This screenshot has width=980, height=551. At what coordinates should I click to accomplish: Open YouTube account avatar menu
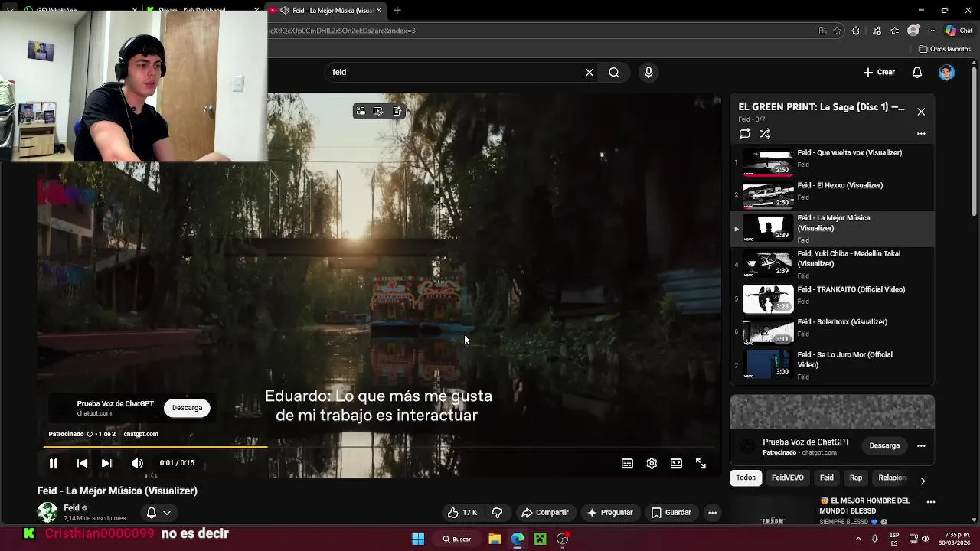[x=947, y=72]
